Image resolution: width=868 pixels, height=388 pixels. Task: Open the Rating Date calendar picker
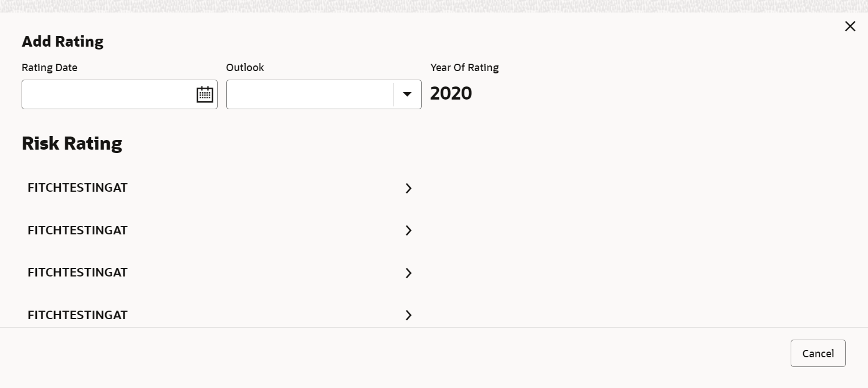(x=205, y=94)
